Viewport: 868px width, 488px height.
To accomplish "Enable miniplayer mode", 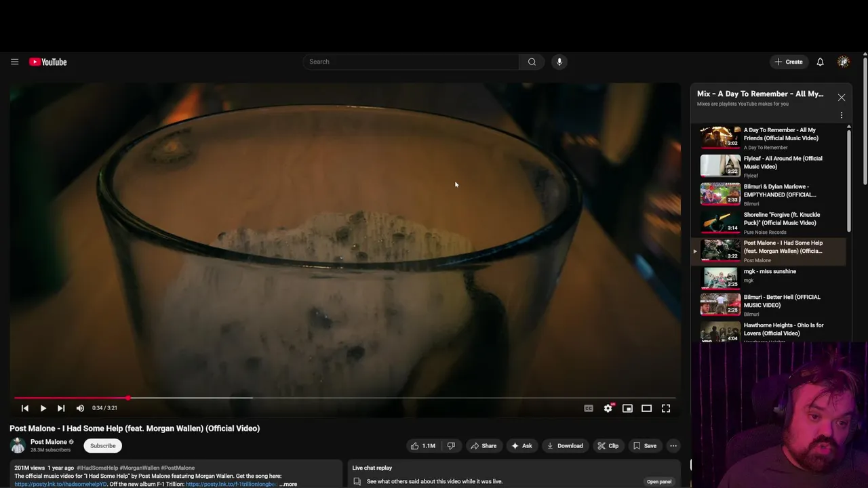I will point(627,408).
